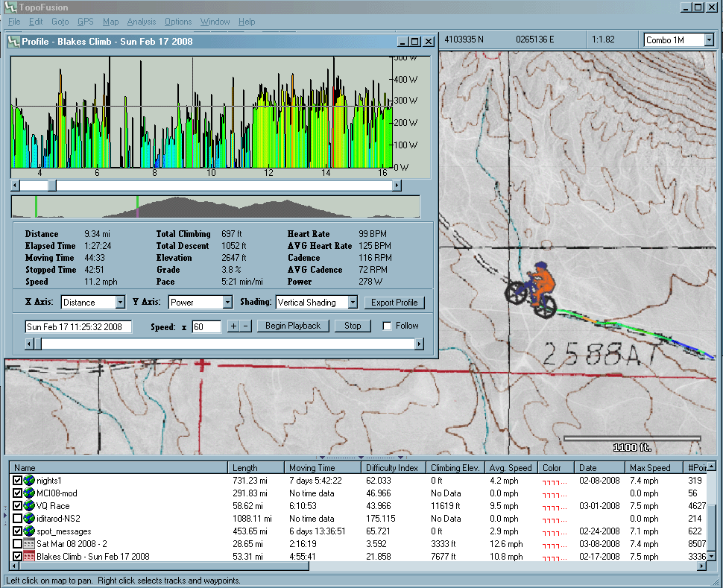Click the calendar icon for Blakes Climb track

(x=30, y=556)
